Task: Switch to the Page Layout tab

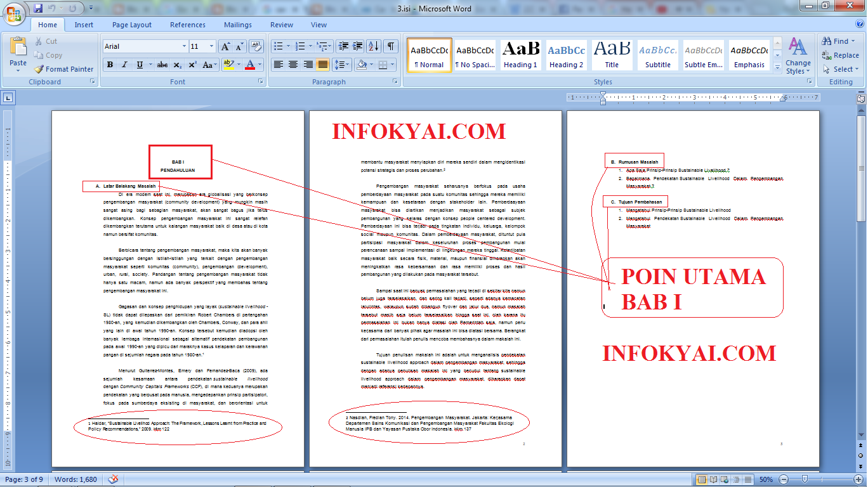Action: click(x=132, y=25)
